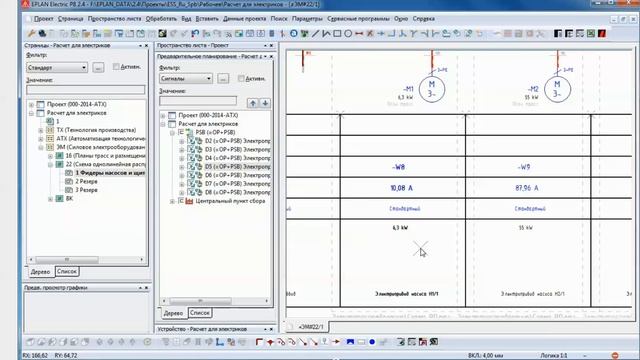Click the blue filled circle icon at bottom

pos(372,342)
